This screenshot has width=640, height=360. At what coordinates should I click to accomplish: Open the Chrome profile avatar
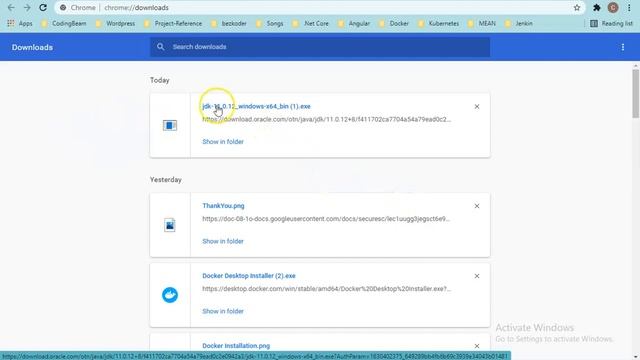[613, 8]
